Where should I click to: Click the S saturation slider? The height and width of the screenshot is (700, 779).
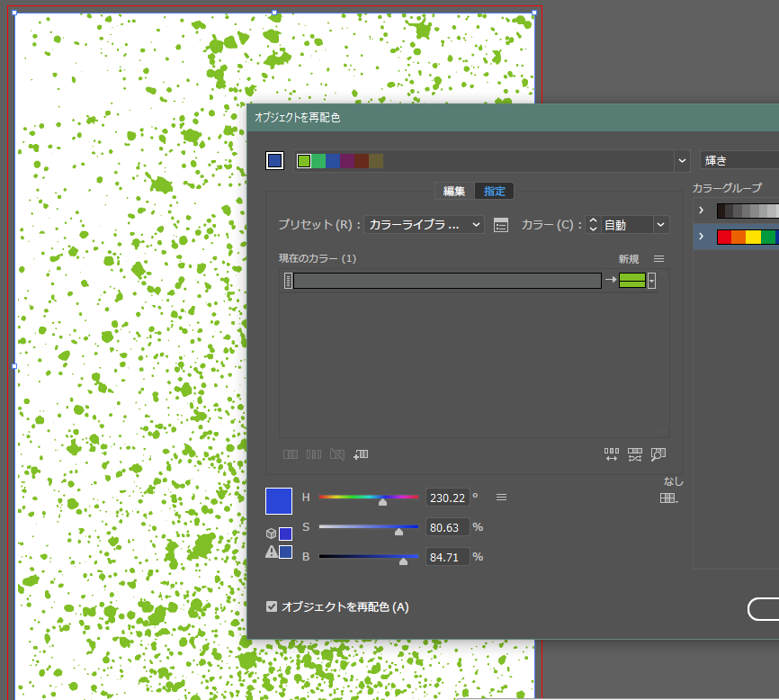tap(369, 526)
